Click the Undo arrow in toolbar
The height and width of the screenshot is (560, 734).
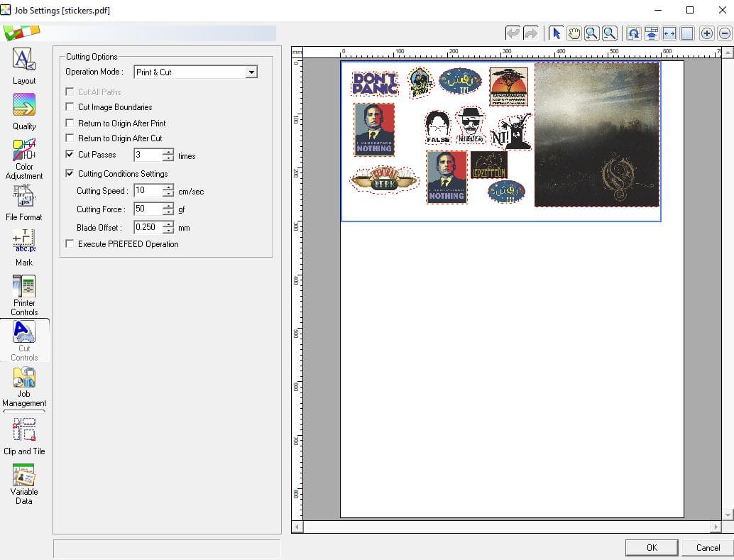click(513, 33)
